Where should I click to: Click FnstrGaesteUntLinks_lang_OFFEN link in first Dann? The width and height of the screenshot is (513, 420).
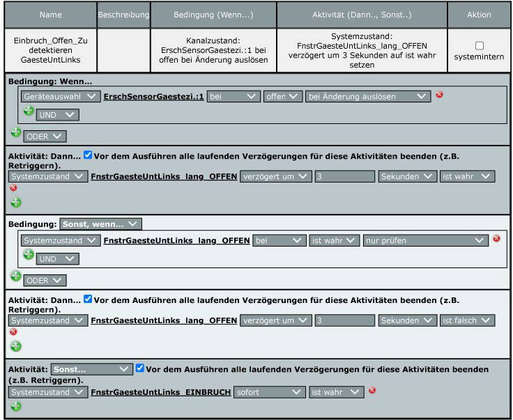(x=164, y=176)
